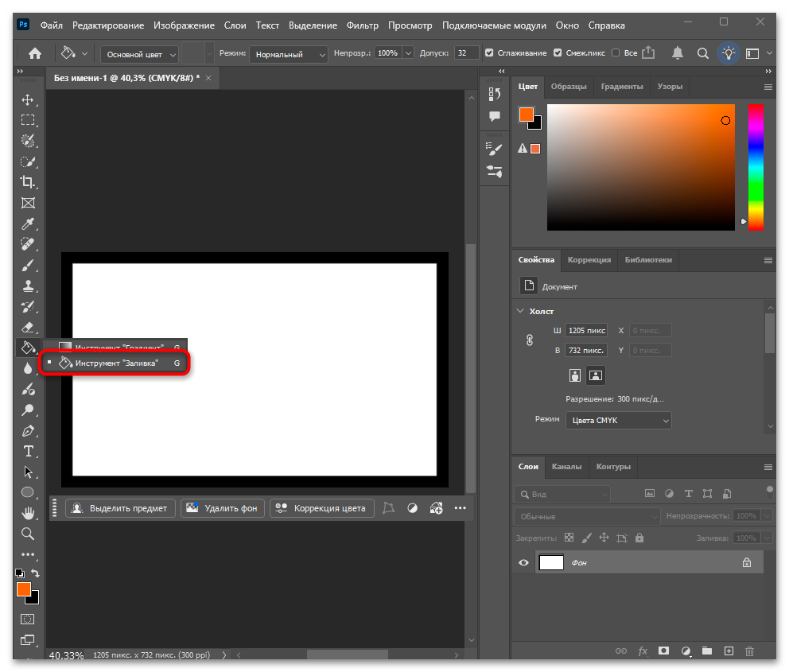The width and height of the screenshot is (789, 672).
Task: Open workspace switcher dropdown arrow
Action: click(769, 52)
